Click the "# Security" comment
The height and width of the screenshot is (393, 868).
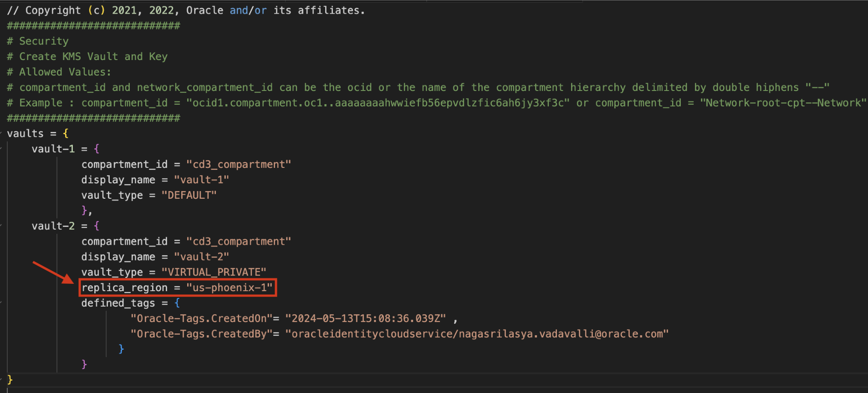point(38,41)
